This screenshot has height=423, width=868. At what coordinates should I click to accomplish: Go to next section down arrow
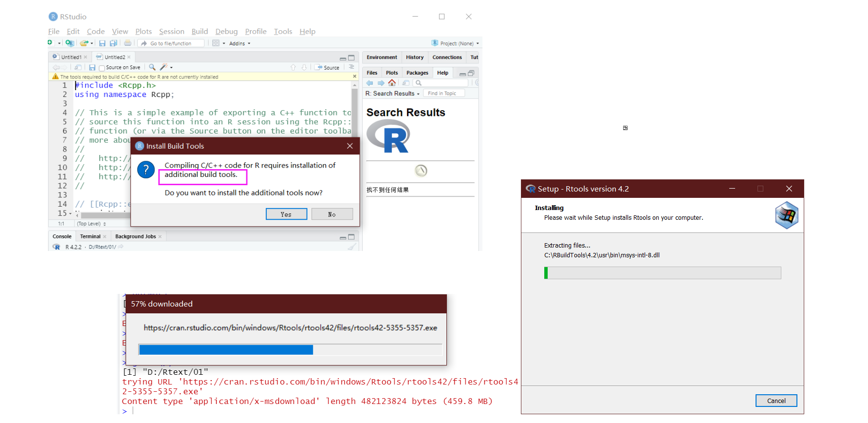[304, 67]
